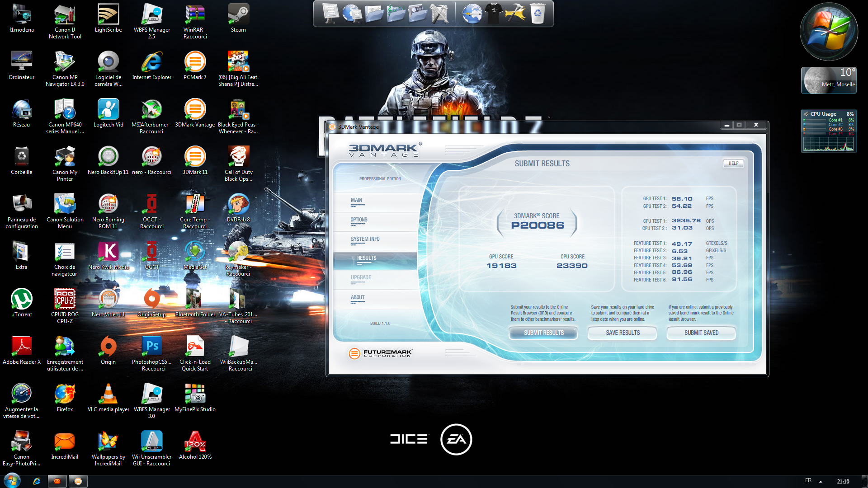Open the music folder in the dock

[396, 14]
